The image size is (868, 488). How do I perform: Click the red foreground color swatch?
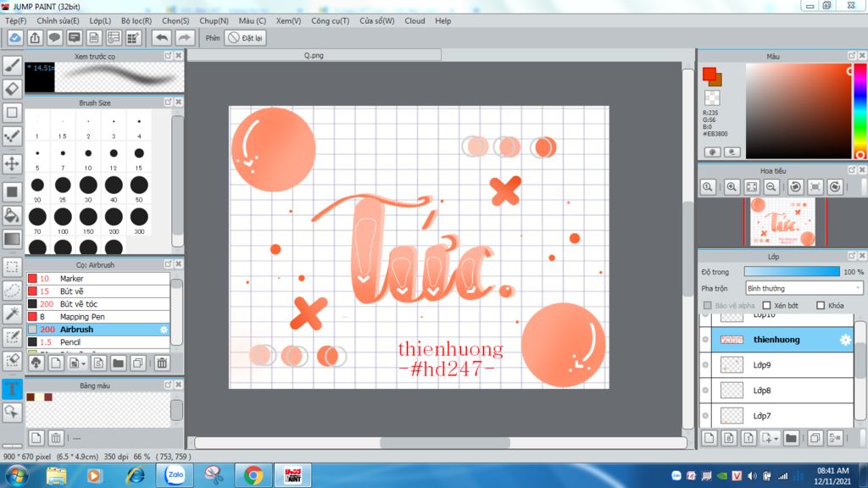[x=709, y=74]
